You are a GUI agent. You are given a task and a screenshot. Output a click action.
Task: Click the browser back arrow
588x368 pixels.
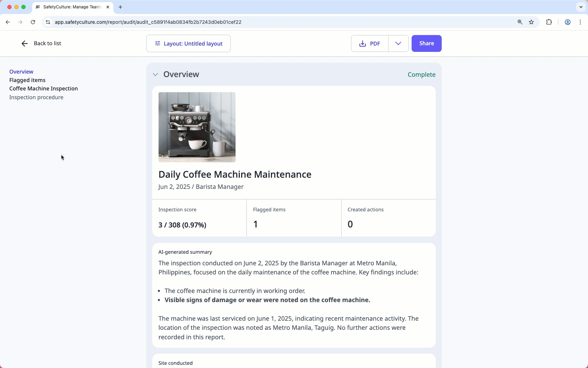click(x=8, y=22)
